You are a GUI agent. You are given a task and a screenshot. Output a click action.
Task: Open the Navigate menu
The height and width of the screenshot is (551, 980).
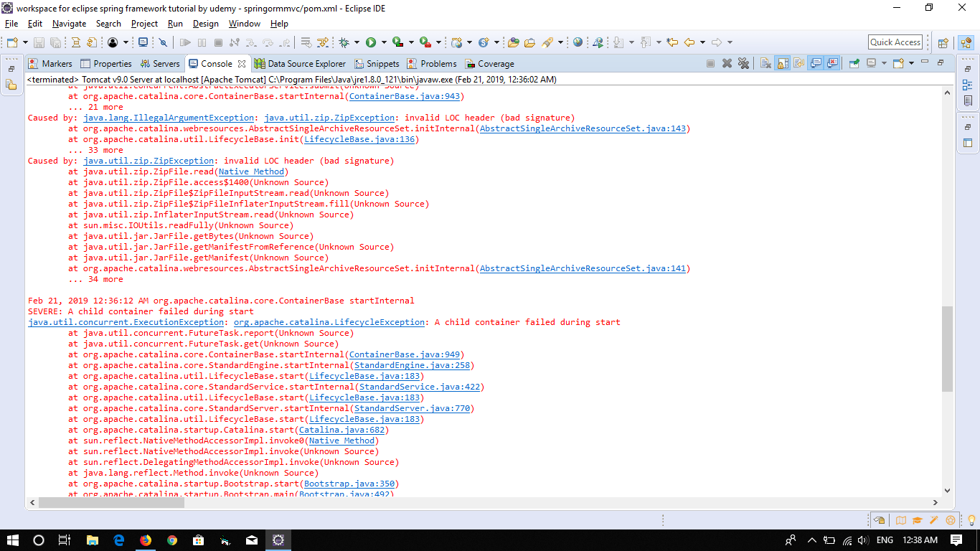click(69, 24)
